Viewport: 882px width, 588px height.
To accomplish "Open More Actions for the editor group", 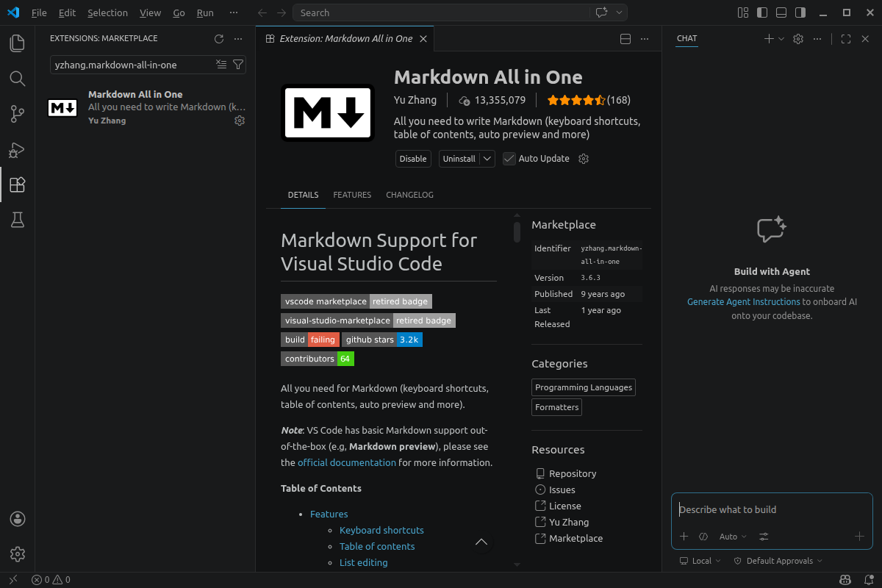I will click(x=645, y=39).
